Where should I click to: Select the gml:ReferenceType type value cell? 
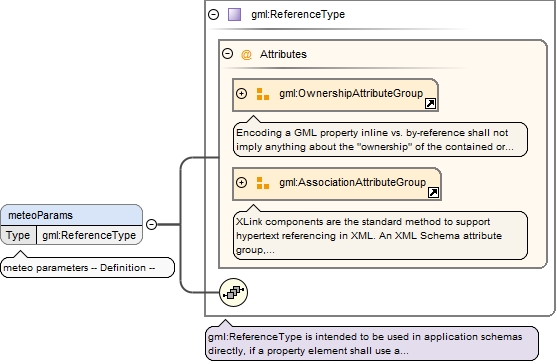pyautogui.click(x=89, y=235)
